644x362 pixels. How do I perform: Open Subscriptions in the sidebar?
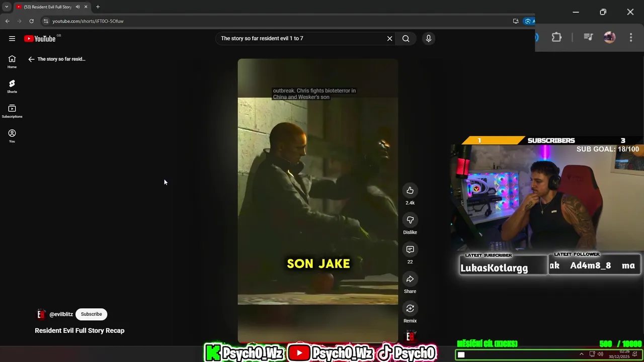pos(12,111)
